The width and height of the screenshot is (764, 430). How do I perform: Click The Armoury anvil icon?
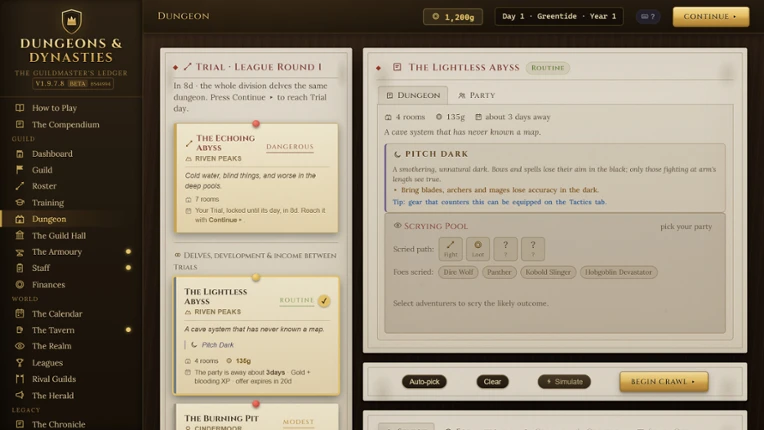(19, 252)
